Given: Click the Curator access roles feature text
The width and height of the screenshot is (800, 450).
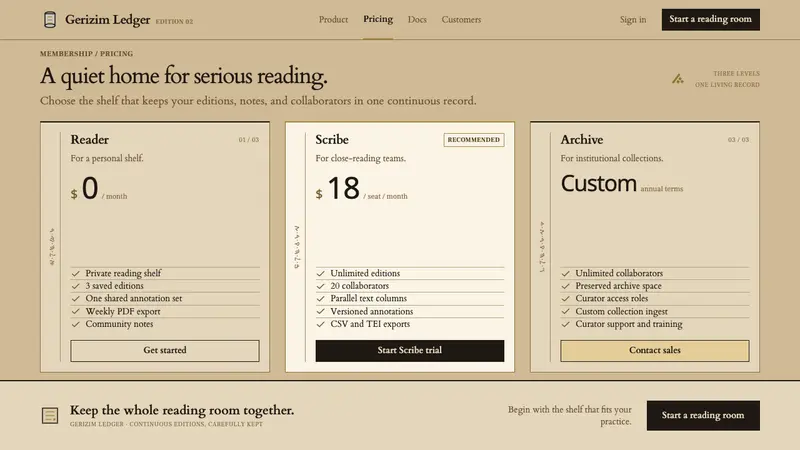Looking at the screenshot, I should (612, 298).
